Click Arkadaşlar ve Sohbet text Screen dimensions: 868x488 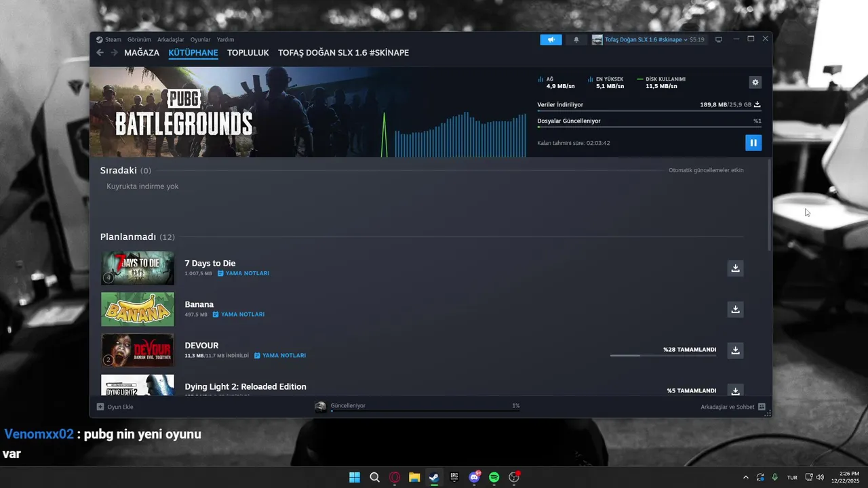tap(728, 407)
